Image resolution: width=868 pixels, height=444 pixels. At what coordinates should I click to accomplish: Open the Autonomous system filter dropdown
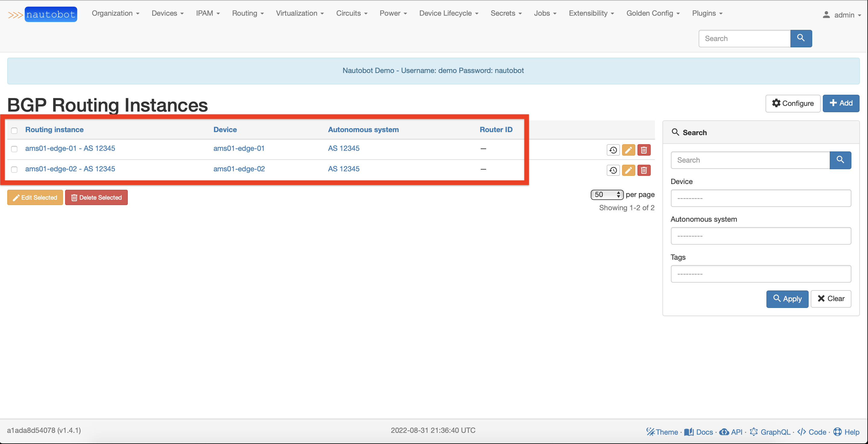pos(760,236)
